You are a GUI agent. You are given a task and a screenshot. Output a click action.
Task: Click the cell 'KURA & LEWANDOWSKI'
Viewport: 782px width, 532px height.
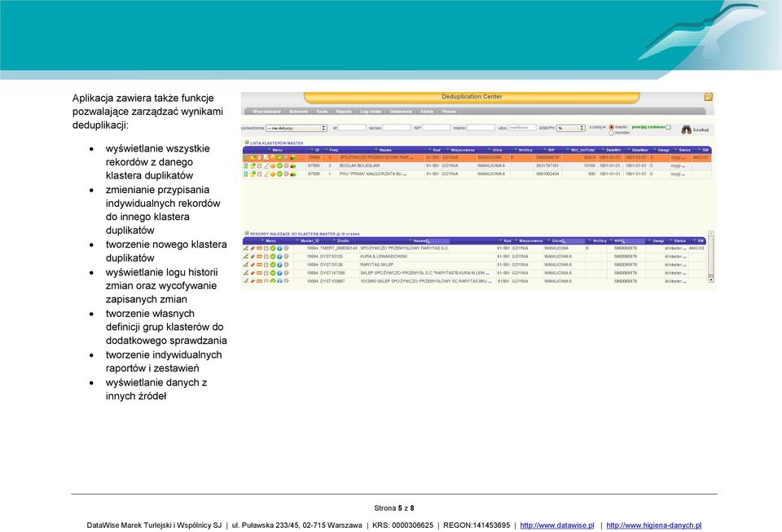point(384,257)
